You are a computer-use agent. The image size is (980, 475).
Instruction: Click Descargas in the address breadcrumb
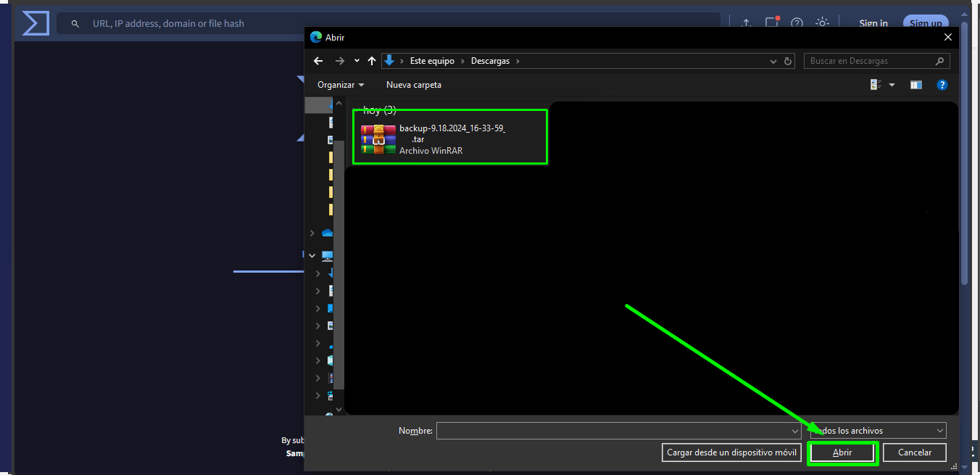tap(490, 61)
